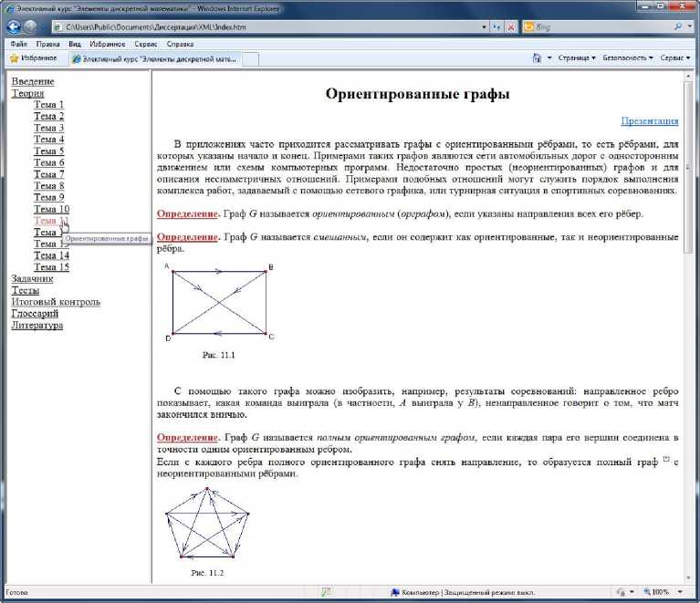The height and width of the screenshot is (603, 700).
Task: Open the Справка menu
Action: click(180, 43)
